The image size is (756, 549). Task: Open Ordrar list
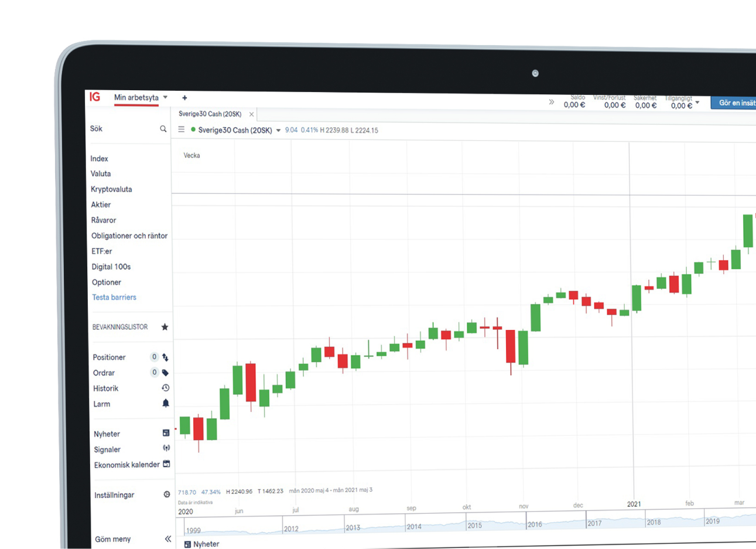[x=104, y=373]
